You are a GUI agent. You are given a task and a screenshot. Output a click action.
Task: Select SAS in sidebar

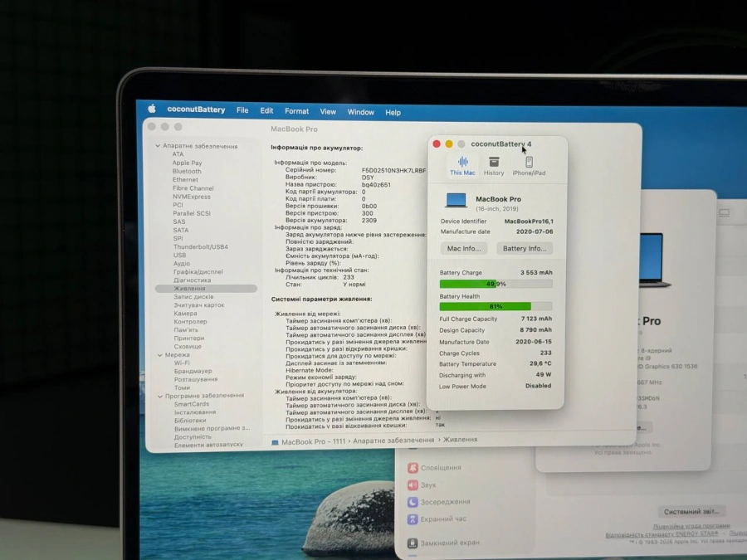(179, 222)
